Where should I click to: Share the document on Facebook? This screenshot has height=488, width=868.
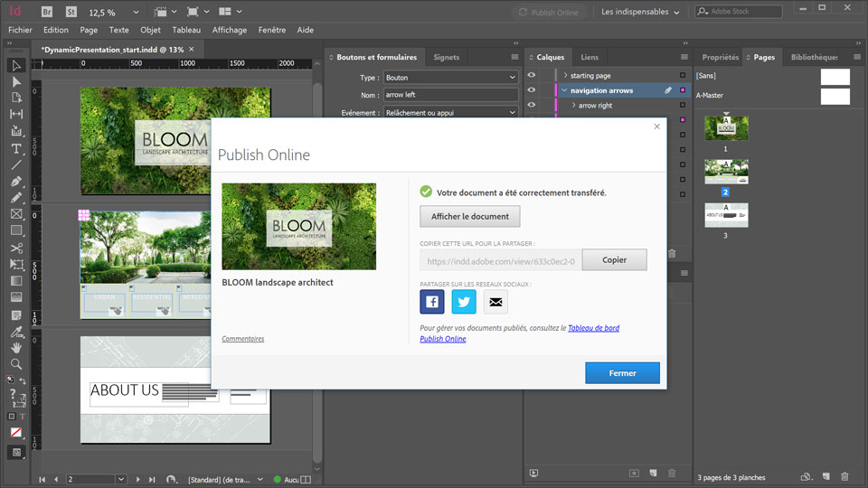pyautogui.click(x=432, y=302)
